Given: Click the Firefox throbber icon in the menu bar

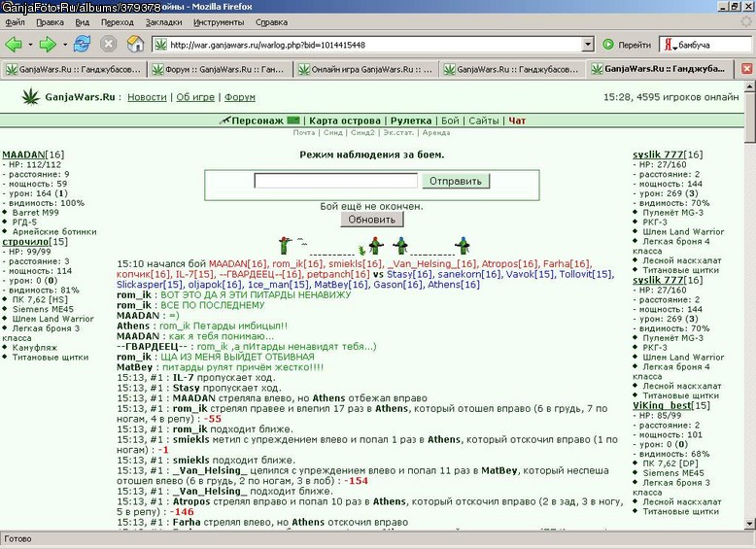Looking at the screenshot, I should point(746,21).
